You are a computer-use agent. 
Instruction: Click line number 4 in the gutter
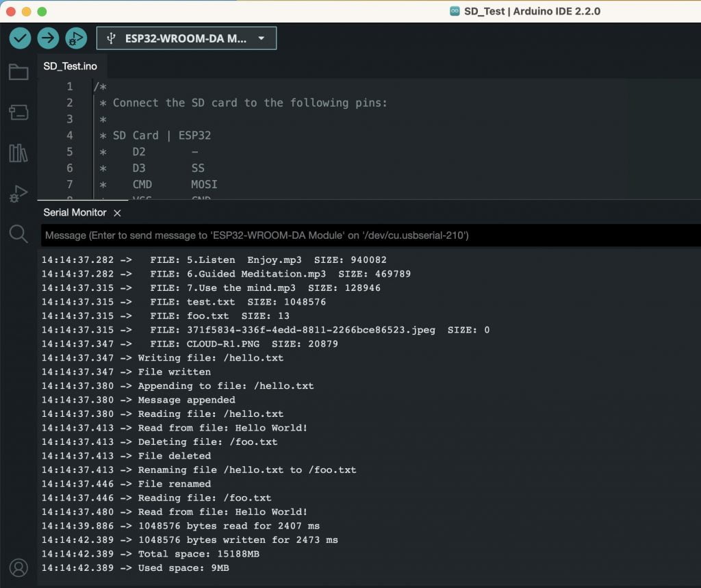pyautogui.click(x=70, y=136)
